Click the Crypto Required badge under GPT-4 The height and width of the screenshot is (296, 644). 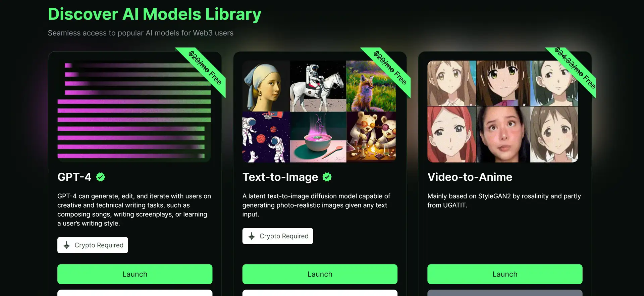click(93, 245)
